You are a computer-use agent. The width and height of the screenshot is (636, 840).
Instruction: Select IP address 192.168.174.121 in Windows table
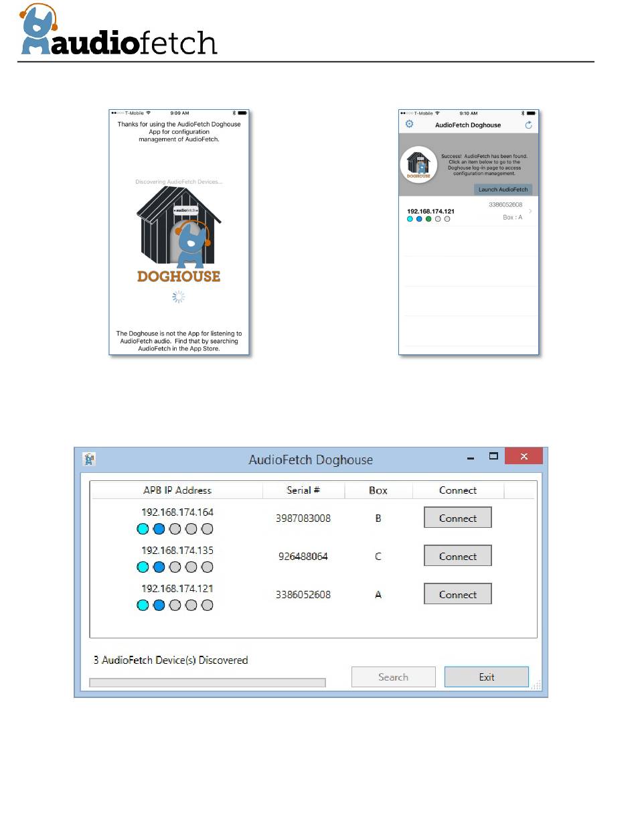pyautogui.click(x=177, y=588)
